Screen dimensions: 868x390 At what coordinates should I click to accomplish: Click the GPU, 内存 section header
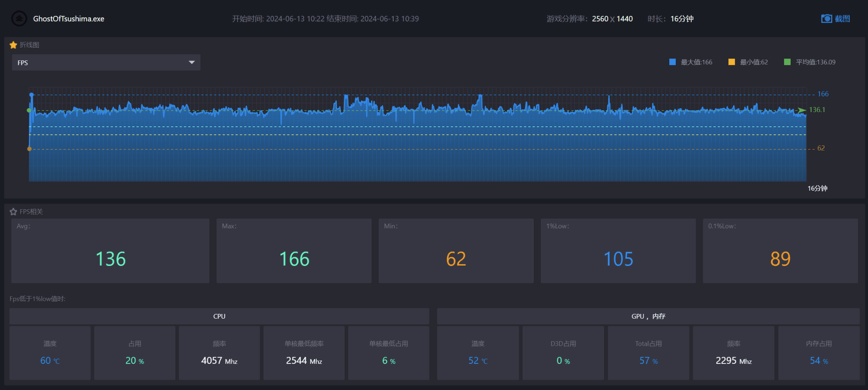click(648, 316)
